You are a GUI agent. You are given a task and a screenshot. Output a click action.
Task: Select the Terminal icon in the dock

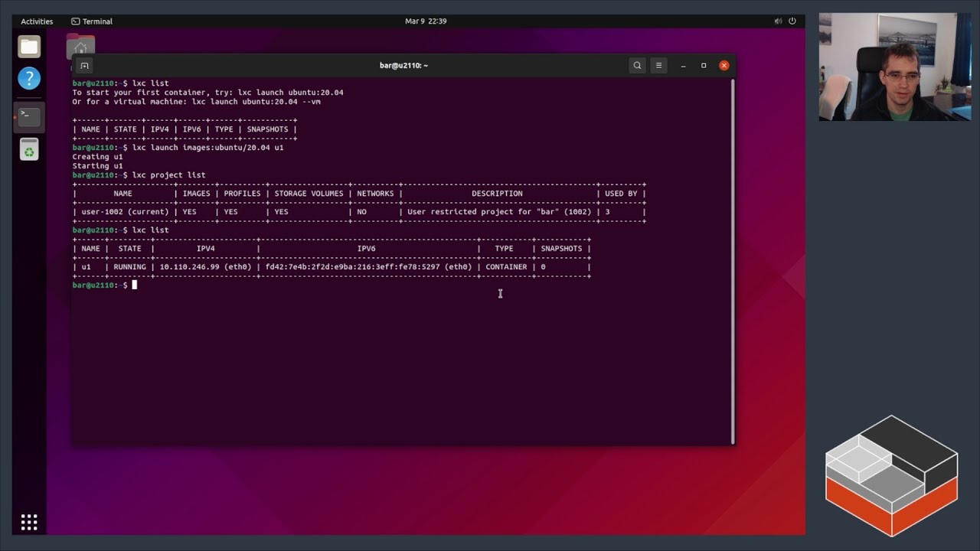pos(29,116)
